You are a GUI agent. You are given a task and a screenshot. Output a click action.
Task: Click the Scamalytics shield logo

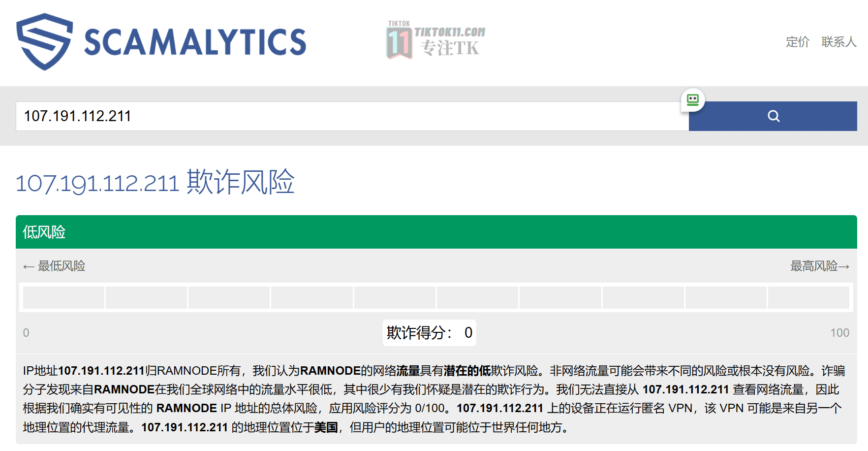[x=44, y=41]
